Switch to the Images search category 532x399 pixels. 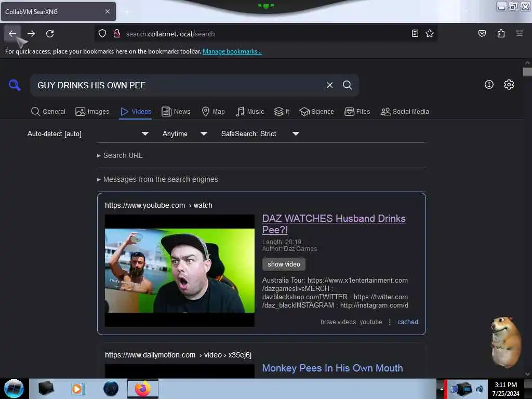point(92,111)
